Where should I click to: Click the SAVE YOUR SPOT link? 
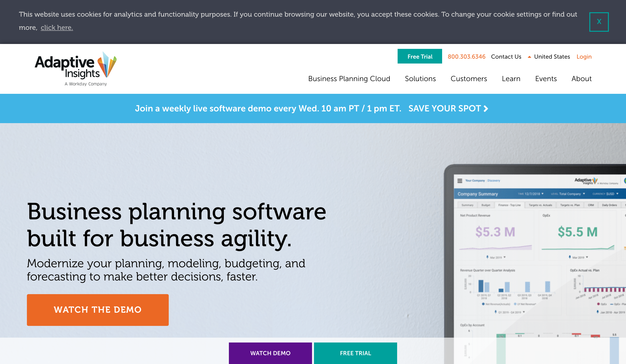coord(445,108)
